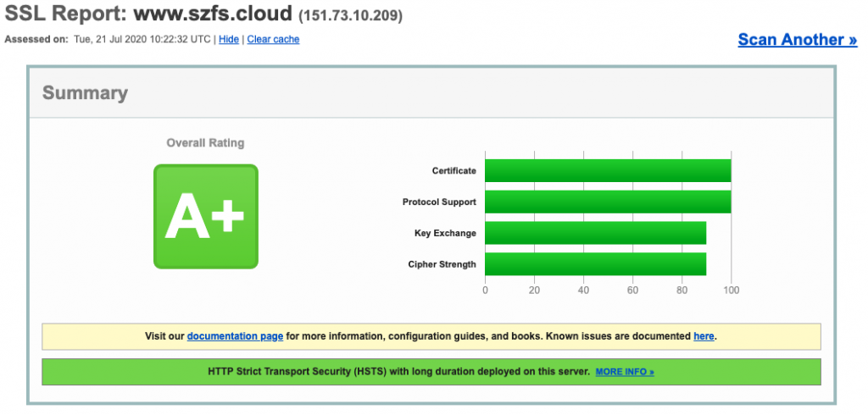Image resolution: width=868 pixels, height=415 pixels.
Task: Click the assessed-on date text
Action: tap(142, 39)
